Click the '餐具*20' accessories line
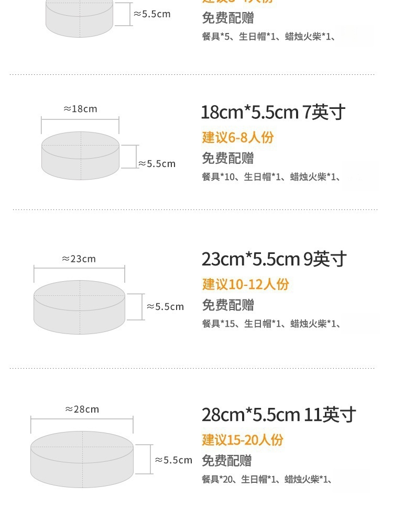The image size is (393, 532). pos(267,479)
